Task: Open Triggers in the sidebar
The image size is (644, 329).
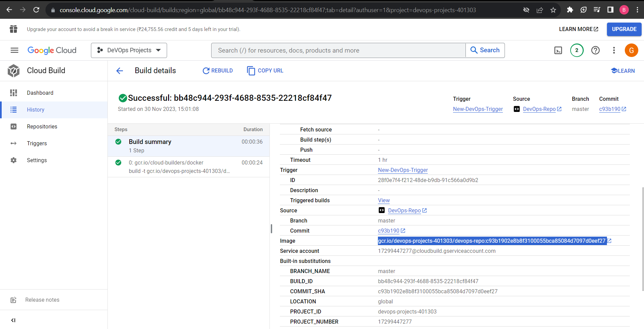Action: [x=54, y=143]
